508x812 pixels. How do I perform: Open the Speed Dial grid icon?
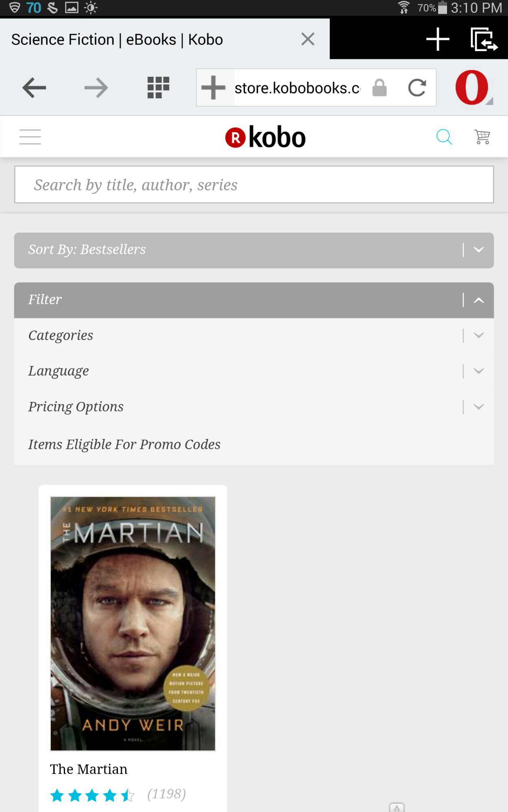point(158,88)
